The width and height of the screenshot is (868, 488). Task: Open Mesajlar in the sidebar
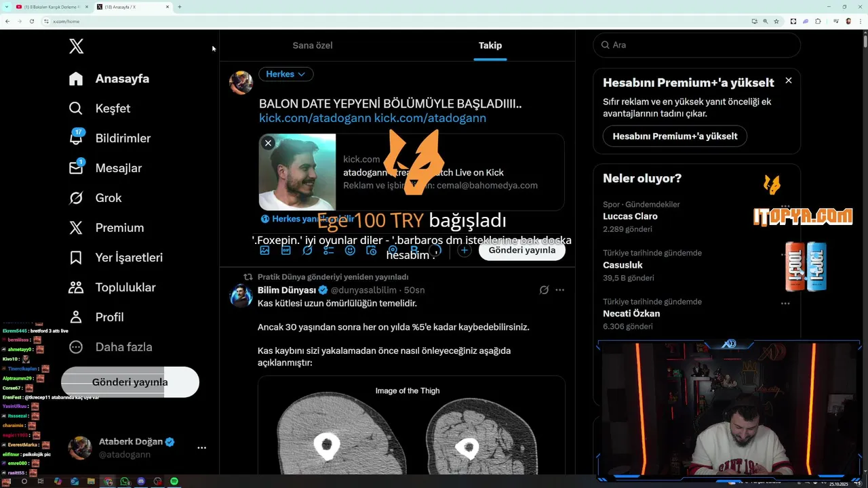tap(105, 168)
